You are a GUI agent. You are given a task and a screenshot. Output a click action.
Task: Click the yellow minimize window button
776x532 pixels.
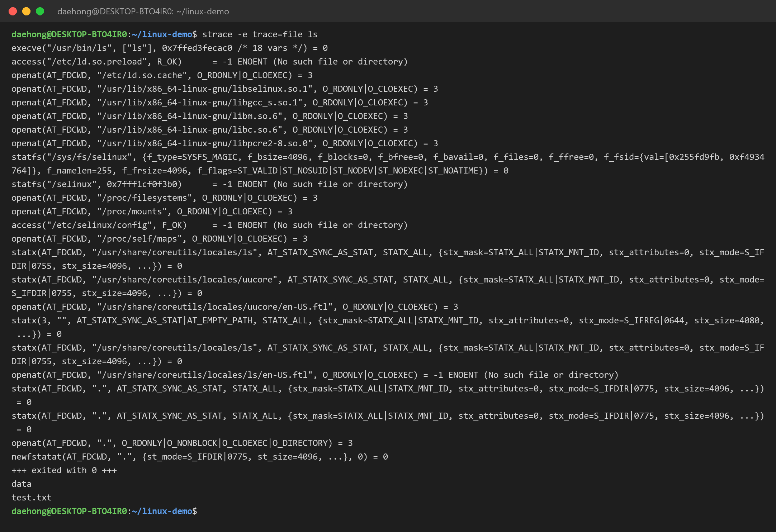pyautogui.click(x=26, y=11)
